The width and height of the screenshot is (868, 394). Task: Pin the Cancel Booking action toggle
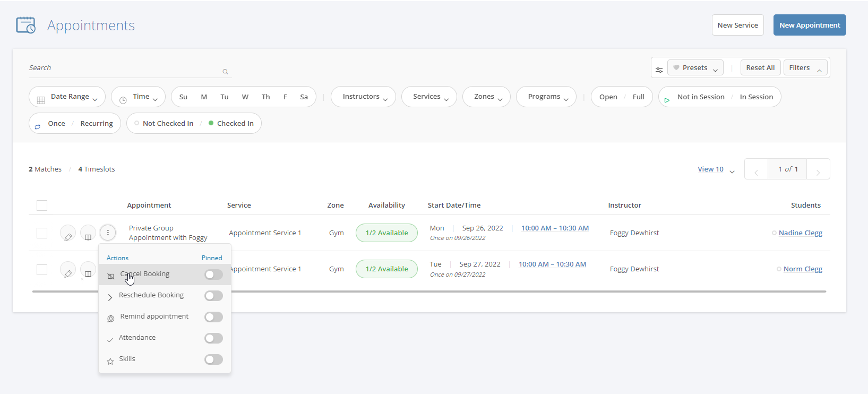click(x=213, y=275)
